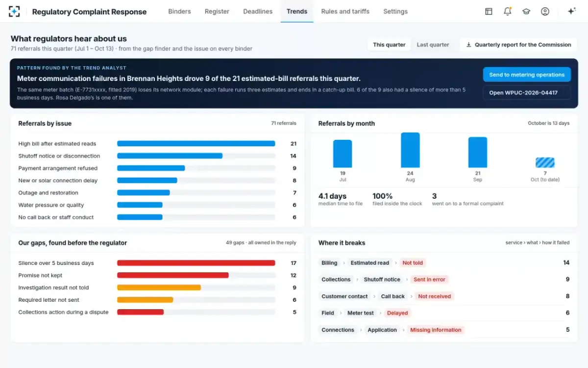Image resolution: width=588 pixels, height=368 pixels.
Task: Download Quarterly report for the Commission
Action: tap(518, 45)
